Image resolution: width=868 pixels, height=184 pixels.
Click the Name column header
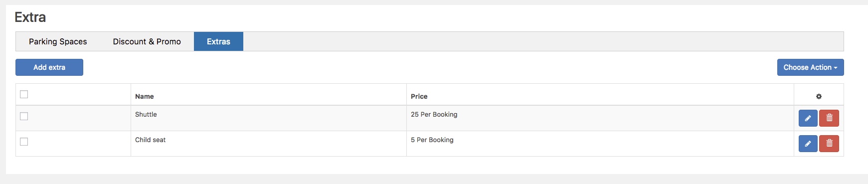(145, 96)
